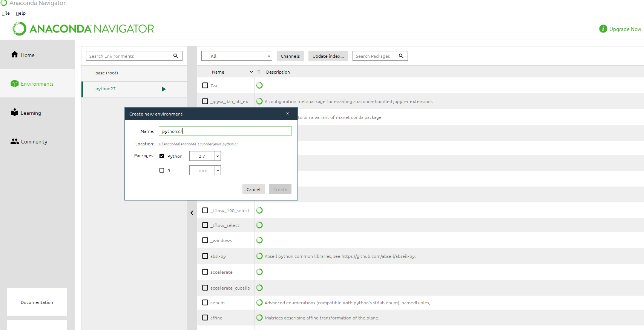Check the accelerate_cudalib checkbox
The width and height of the screenshot is (644, 330).
tap(205, 288)
